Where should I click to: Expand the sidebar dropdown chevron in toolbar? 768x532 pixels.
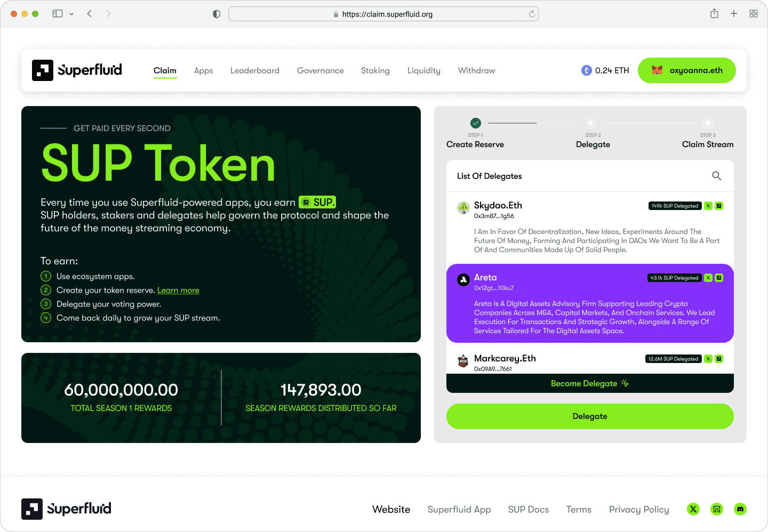tap(71, 14)
